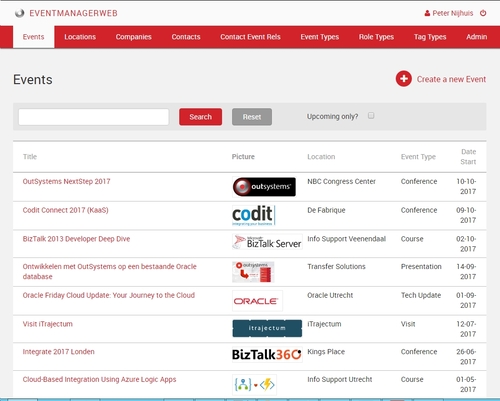Open the Codit Connect 2017 (KaaS) event
The image size is (500, 401).
point(65,210)
